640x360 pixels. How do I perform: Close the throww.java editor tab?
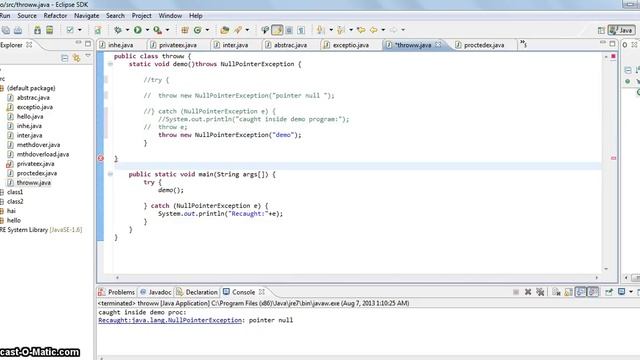tap(438, 44)
